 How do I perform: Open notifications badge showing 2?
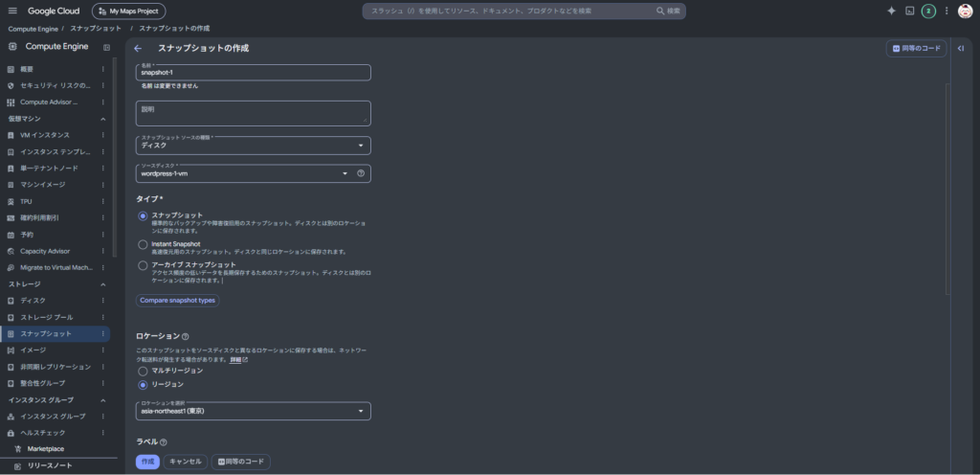pyautogui.click(x=928, y=11)
